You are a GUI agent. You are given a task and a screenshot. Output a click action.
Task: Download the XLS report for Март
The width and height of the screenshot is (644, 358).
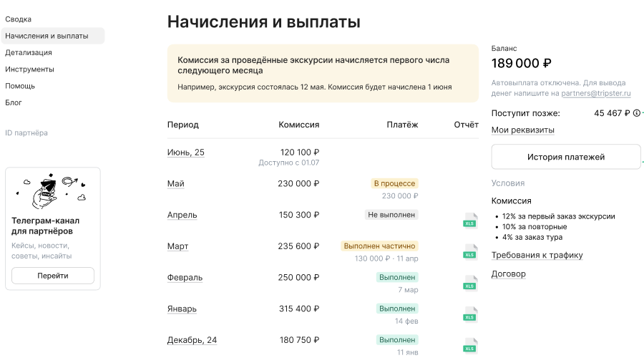[x=469, y=251]
